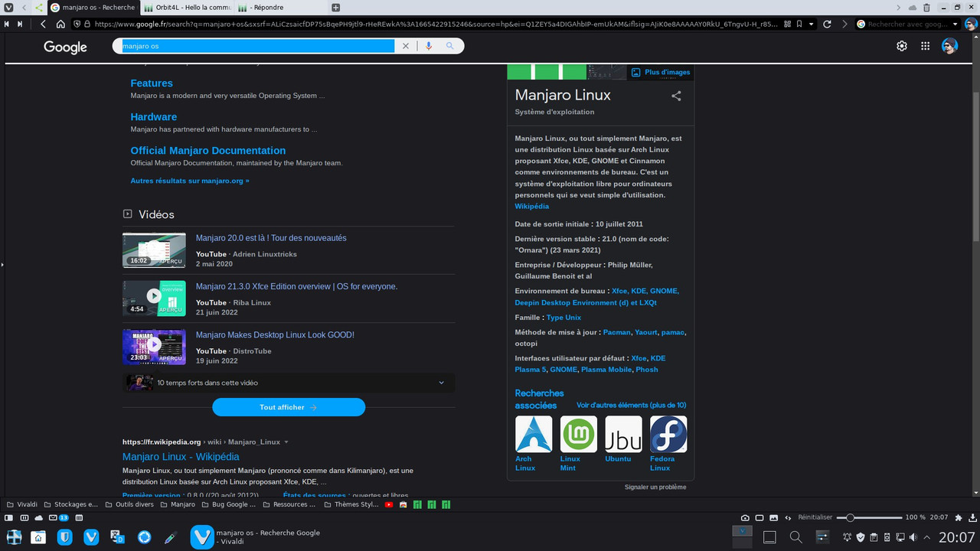This screenshot has width=980, height=551.
Task: Open the 'Bug Google ...' bookmarks folder
Action: coord(230,504)
